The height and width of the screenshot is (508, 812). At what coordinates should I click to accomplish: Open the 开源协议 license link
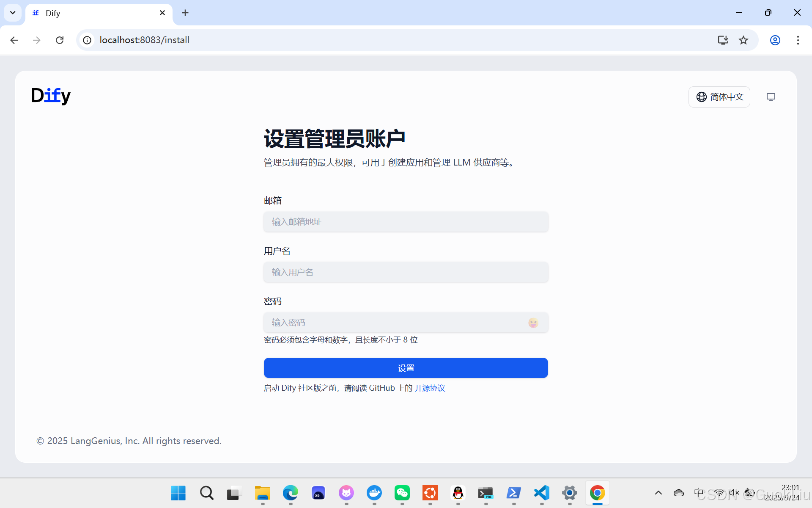430,388
